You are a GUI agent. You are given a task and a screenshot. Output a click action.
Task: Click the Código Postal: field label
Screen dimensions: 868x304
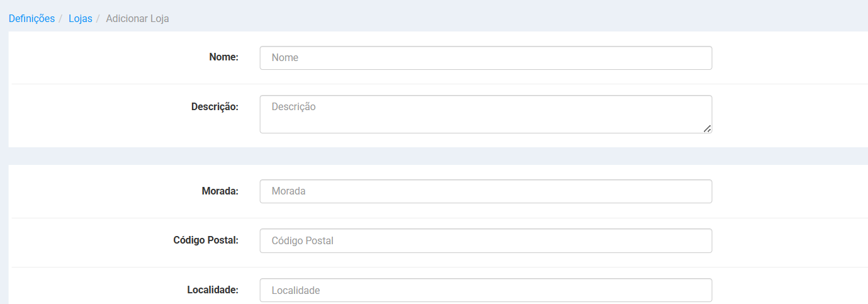point(206,240)
